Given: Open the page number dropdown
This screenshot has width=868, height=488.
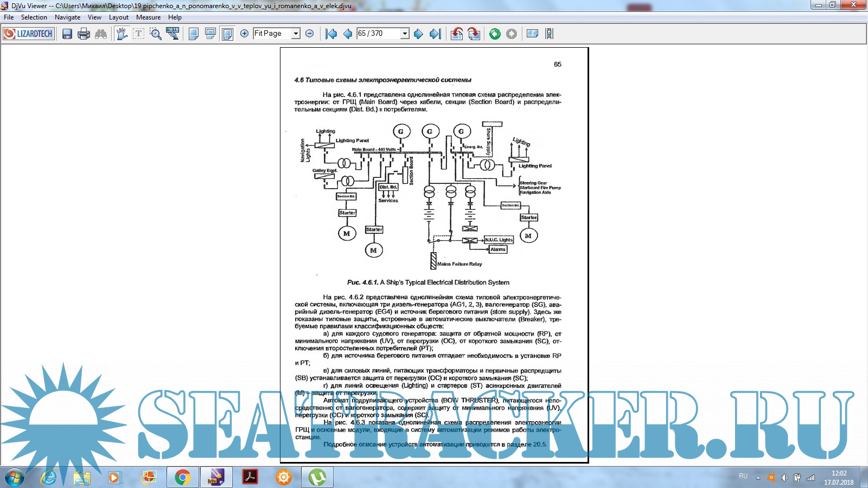Looking at the screenshot, I should 405,34.
